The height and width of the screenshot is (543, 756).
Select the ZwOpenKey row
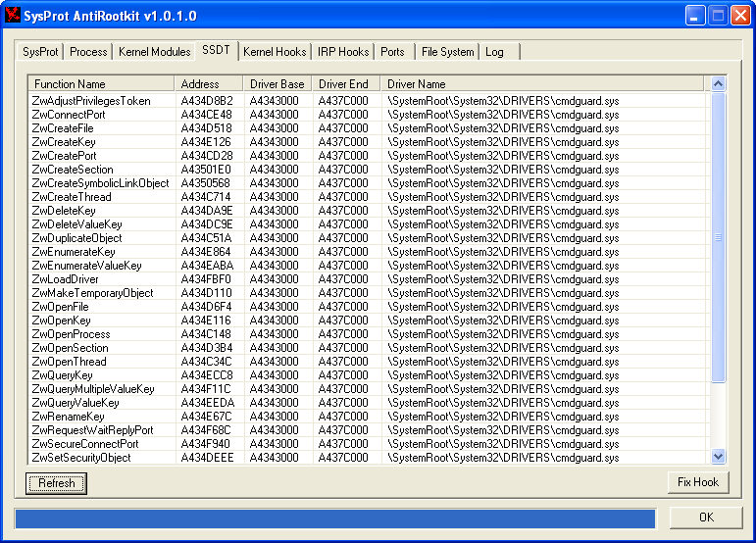point(367,321)
